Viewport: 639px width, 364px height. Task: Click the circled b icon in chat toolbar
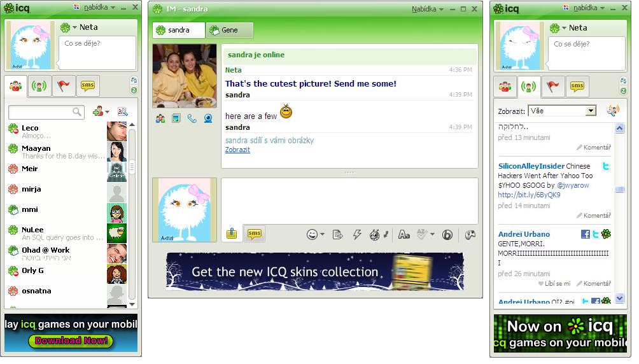click(447, 235)
